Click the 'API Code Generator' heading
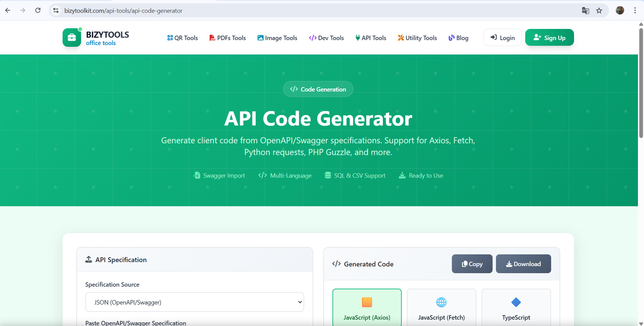This screenshot has width=644, height=326. tap(318, 119)
